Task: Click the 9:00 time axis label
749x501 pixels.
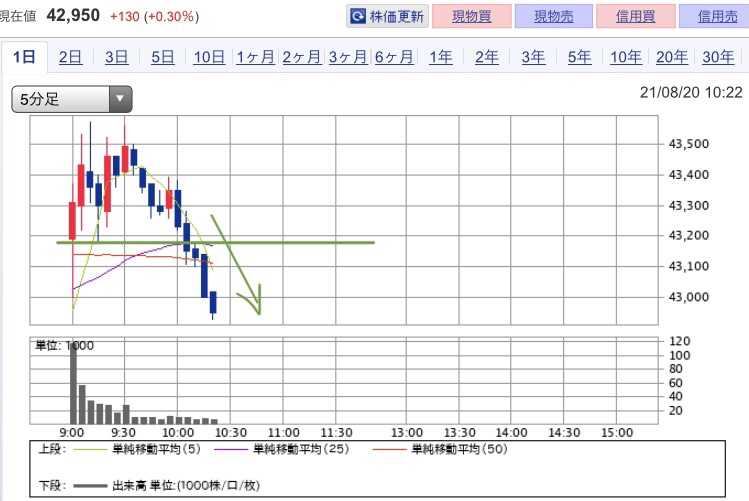Action: [72, 433]
